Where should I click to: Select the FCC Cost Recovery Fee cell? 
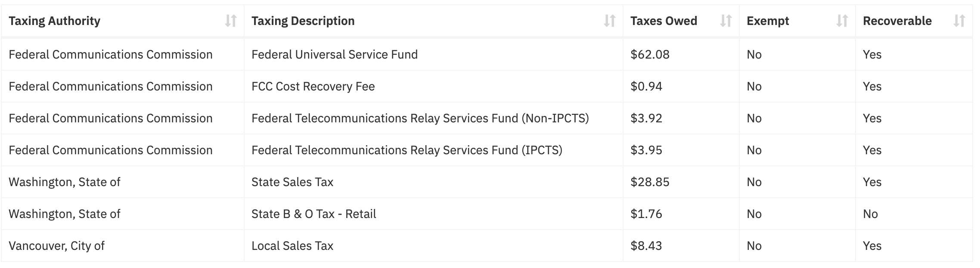(434, 86)
